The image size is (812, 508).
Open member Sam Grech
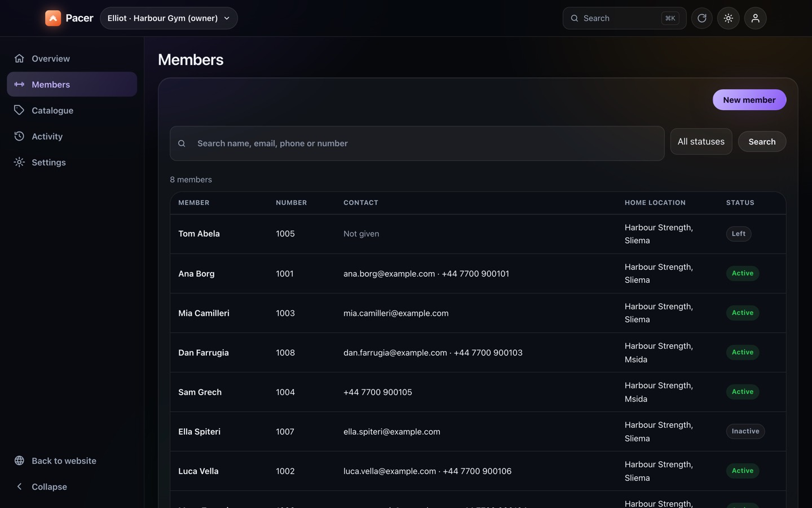pyautogui.click(x=200, y=392)
